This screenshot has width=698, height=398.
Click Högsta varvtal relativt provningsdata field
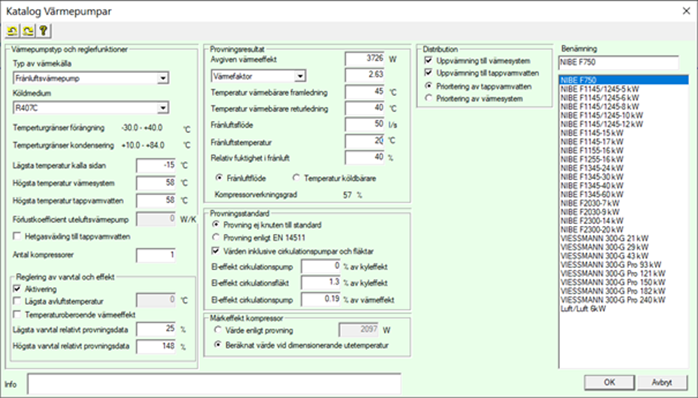point(156,346)
